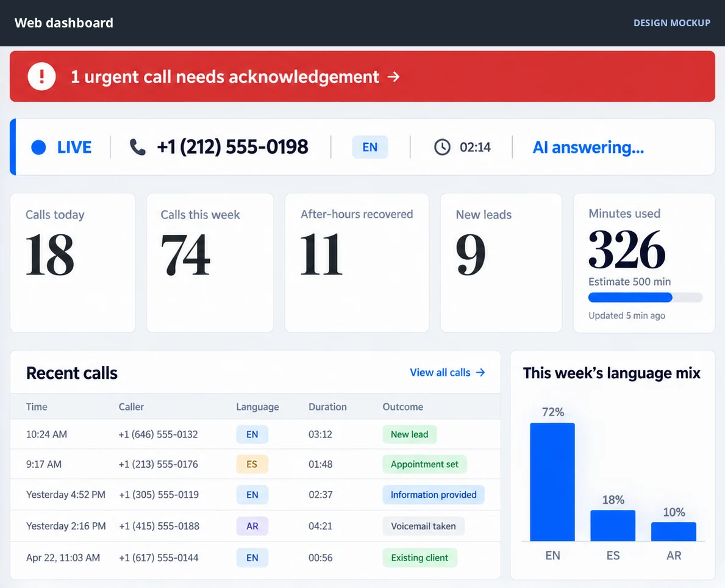Click caller +1 (305) 555-0119
Viewport: 725px width, 588px height.
159,495
